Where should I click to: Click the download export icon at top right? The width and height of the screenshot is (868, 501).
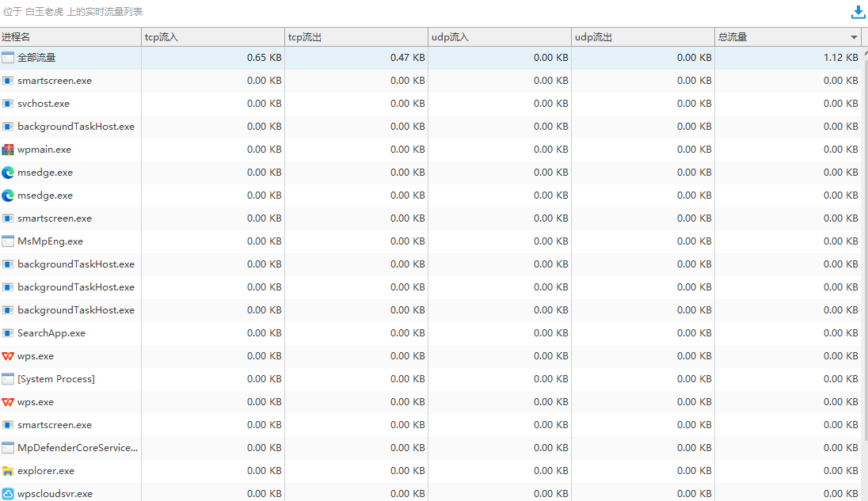(x=858, y=12)
